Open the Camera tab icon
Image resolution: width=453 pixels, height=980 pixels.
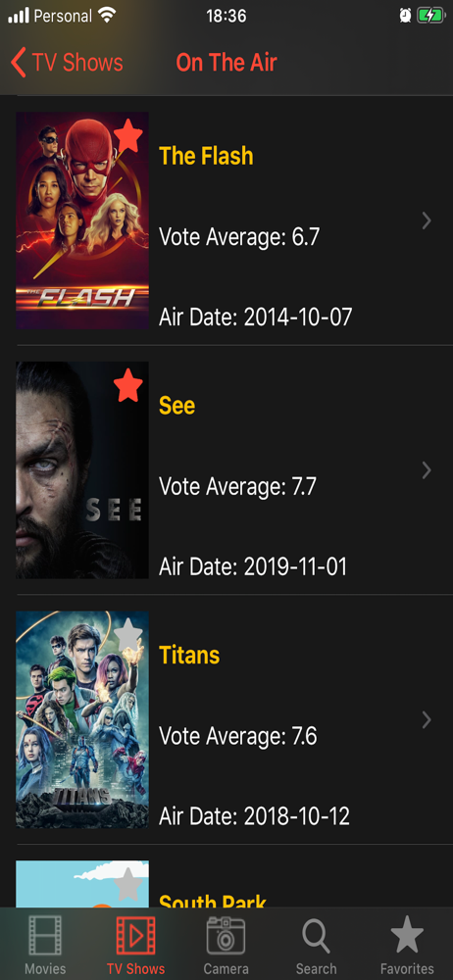[x=226, y=935]
